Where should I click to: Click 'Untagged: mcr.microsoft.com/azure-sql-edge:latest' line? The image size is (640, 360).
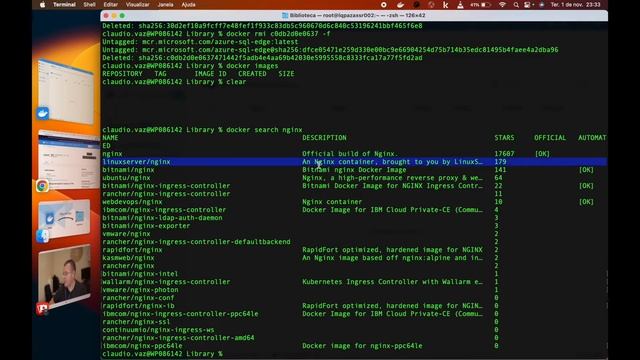[x=200, y=42]
